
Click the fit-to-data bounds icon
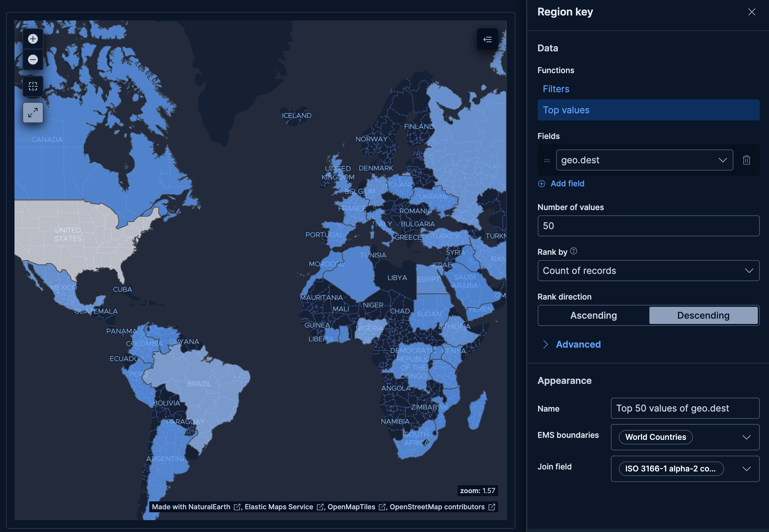click(33, 86)
